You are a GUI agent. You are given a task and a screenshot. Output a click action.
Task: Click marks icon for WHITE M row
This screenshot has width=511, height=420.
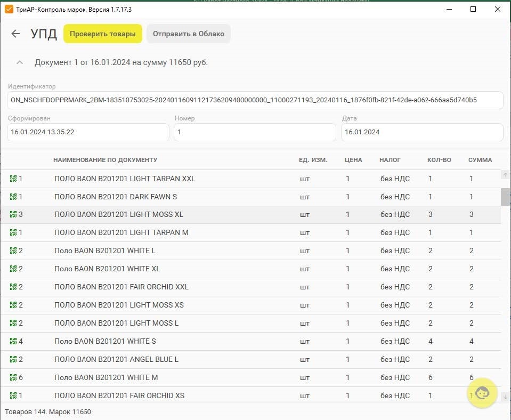(13, 377)
